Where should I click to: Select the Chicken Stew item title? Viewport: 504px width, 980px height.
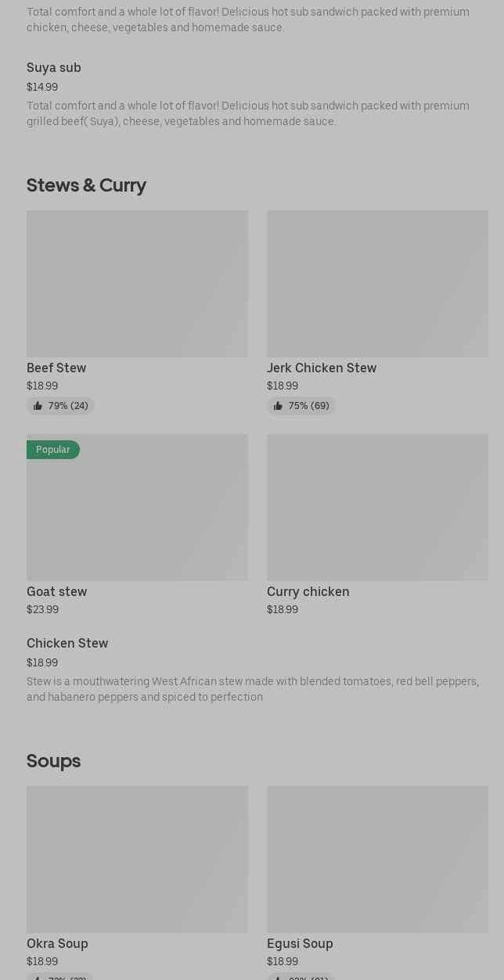67,643
